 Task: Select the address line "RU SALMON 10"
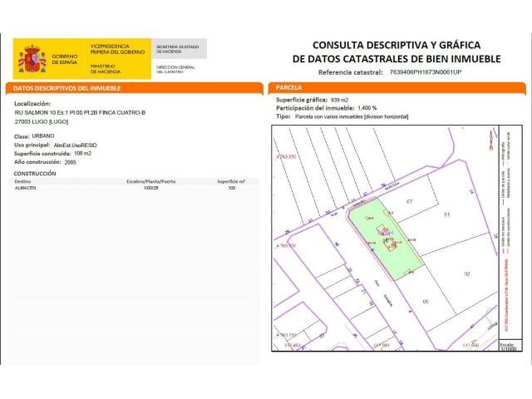[x=80, y=113]
